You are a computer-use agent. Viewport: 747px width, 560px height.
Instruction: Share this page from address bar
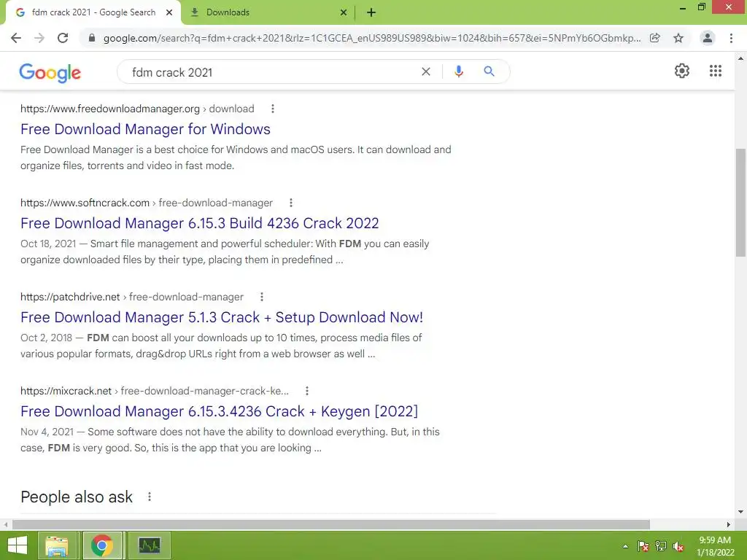pyautogui.click(x=655, y=38)
